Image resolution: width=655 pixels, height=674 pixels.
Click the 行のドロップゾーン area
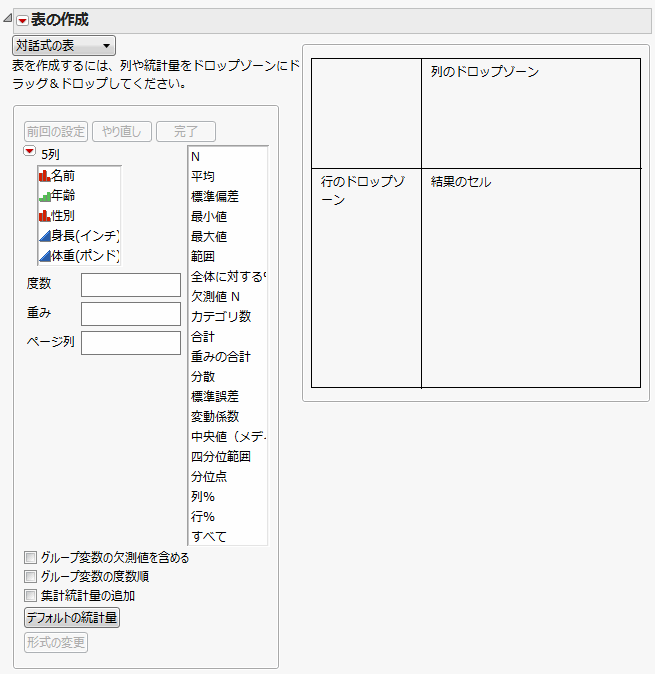[366, 278]
